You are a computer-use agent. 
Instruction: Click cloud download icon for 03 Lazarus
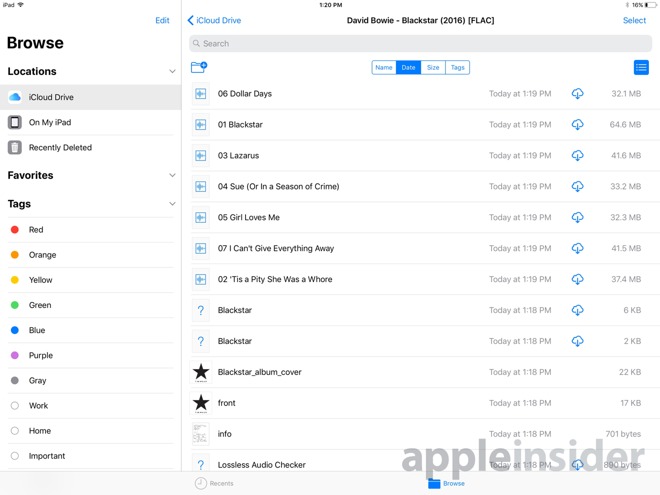point(577,156)
